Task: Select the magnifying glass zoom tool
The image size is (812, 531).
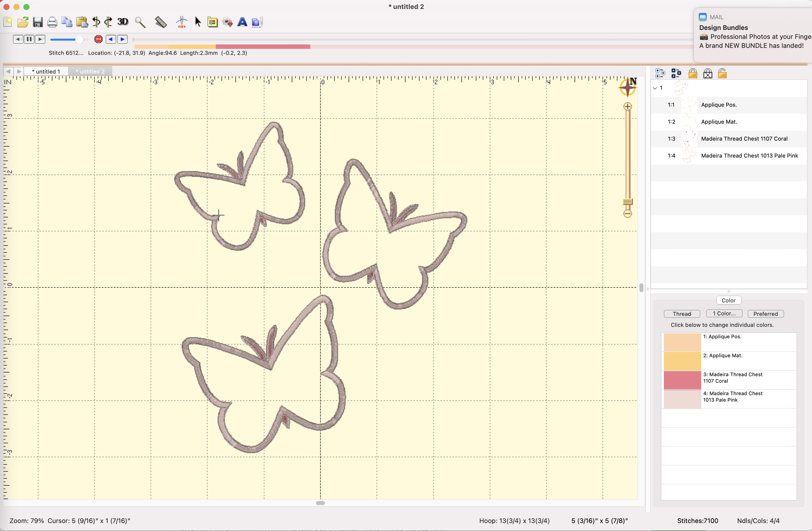Action: [140, 22]
